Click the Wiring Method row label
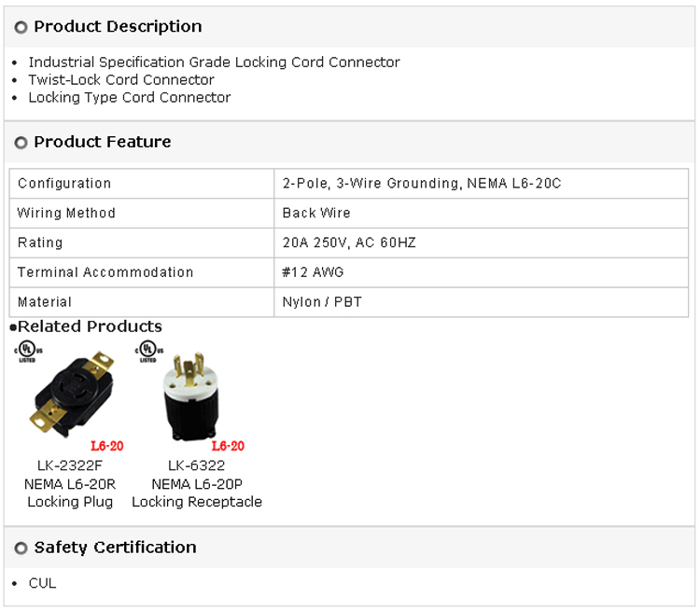The height and width of the screenshot is (611, 700). pyautogui.click(x=66, y=214)
